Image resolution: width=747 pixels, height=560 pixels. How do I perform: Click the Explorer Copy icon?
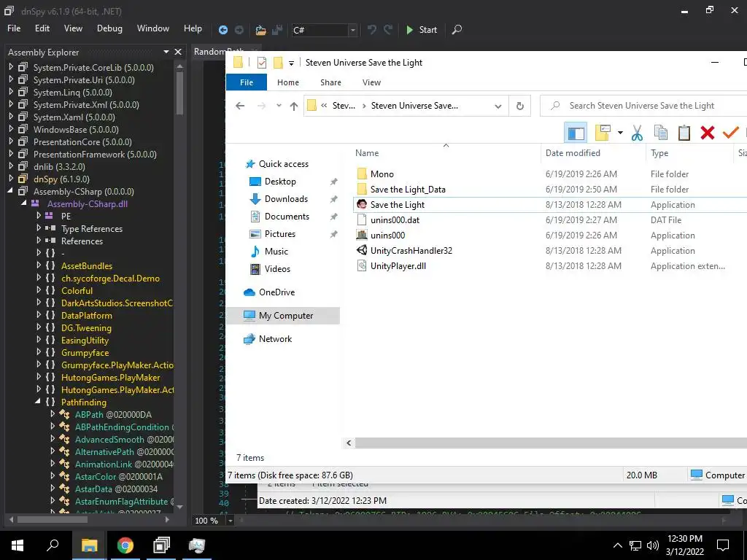point(660,133)
